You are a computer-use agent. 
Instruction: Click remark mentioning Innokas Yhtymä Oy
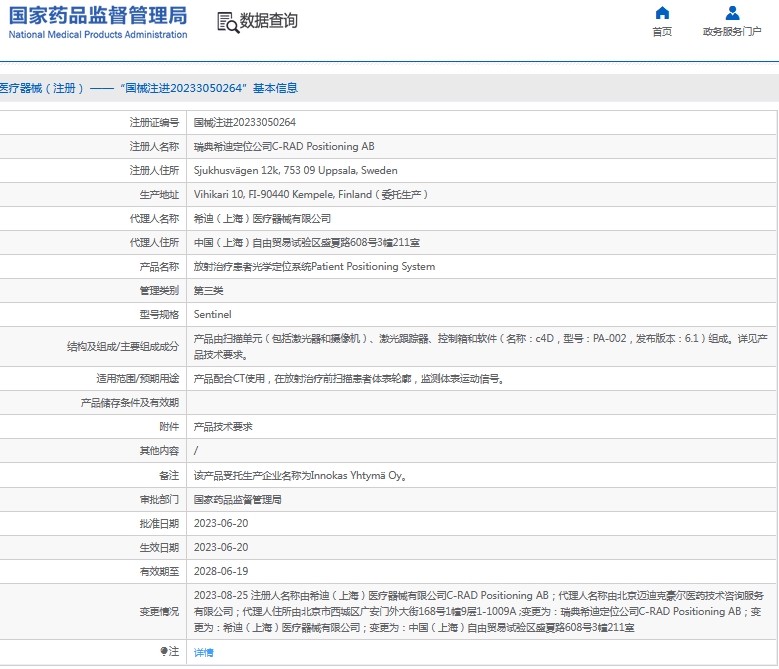point(301,475)
